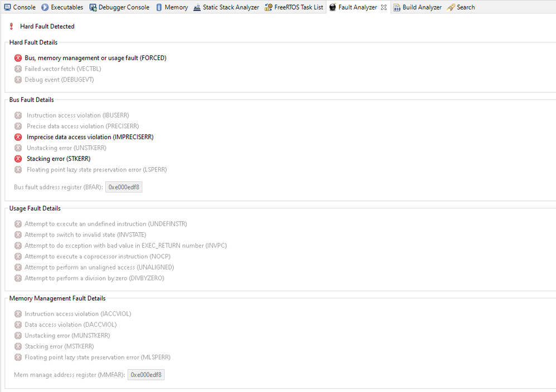Click the UNSTKERR status icon
The height and width of the screenshot is (392, 556).
click(x=18, y=148)
